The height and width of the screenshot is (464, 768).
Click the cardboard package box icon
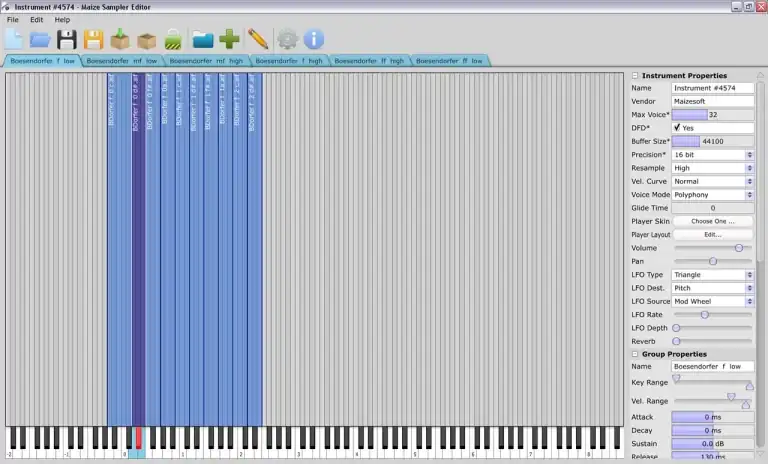point(146,40)
